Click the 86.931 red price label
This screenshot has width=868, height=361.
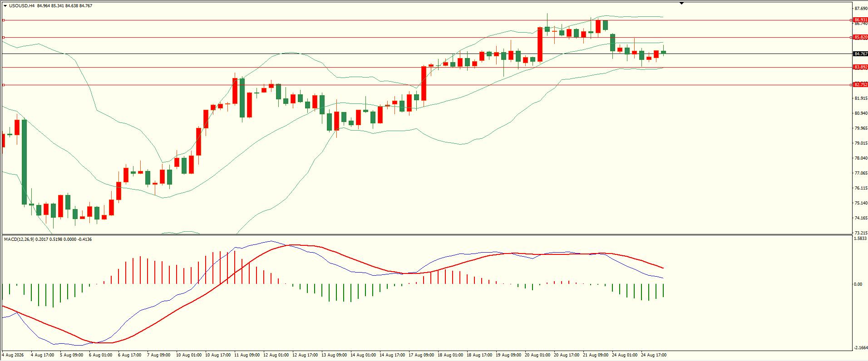[860, 20]
